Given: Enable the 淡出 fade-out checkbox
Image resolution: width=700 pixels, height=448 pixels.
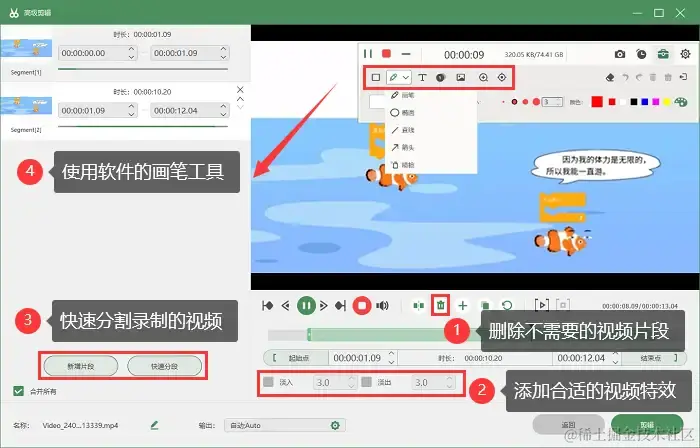Looking at the screenshot, I should [x=367, y=382].
